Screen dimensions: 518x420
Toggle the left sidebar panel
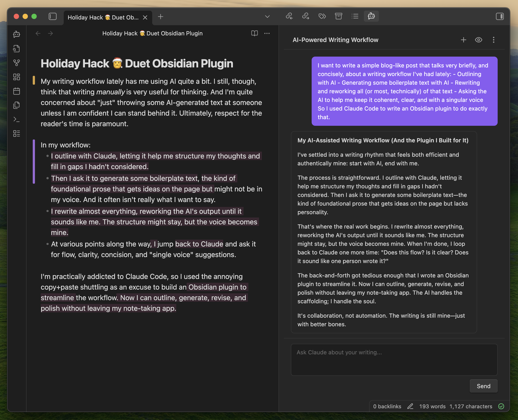52,16
